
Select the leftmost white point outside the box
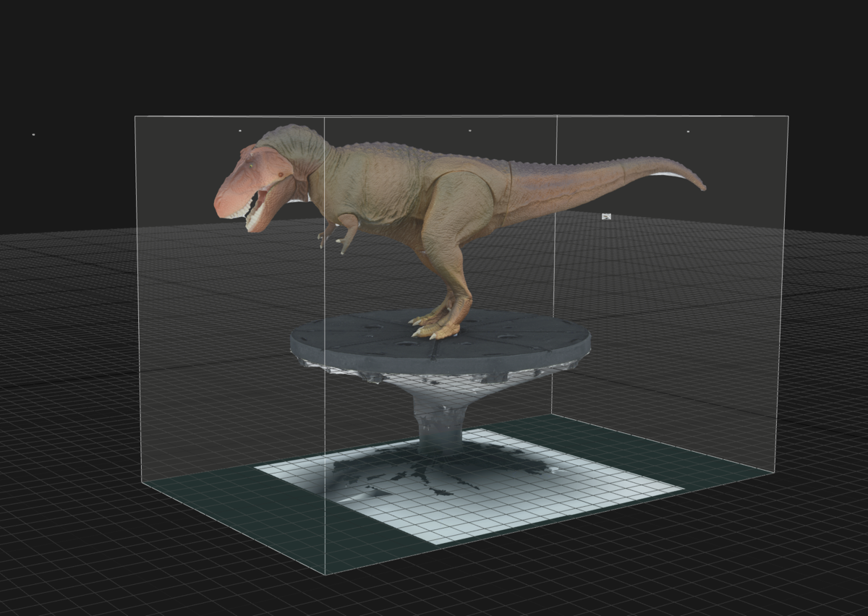tap(33, 134)
